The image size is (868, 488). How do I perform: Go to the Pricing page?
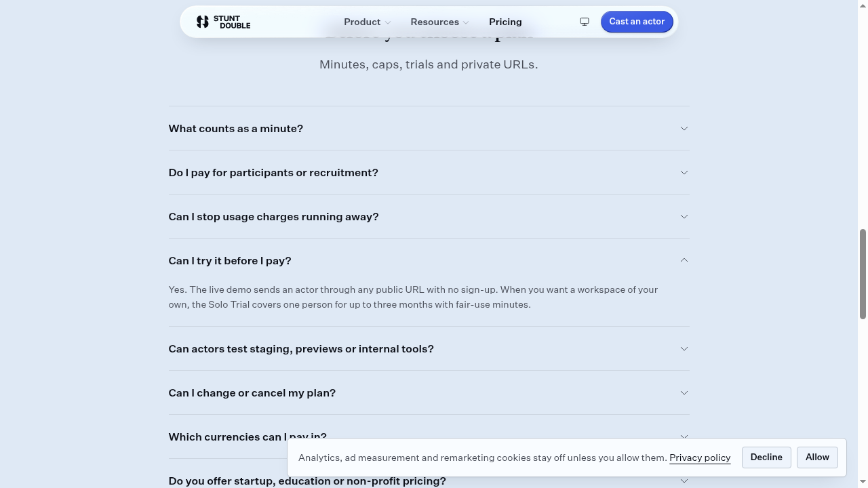[505, 22]
